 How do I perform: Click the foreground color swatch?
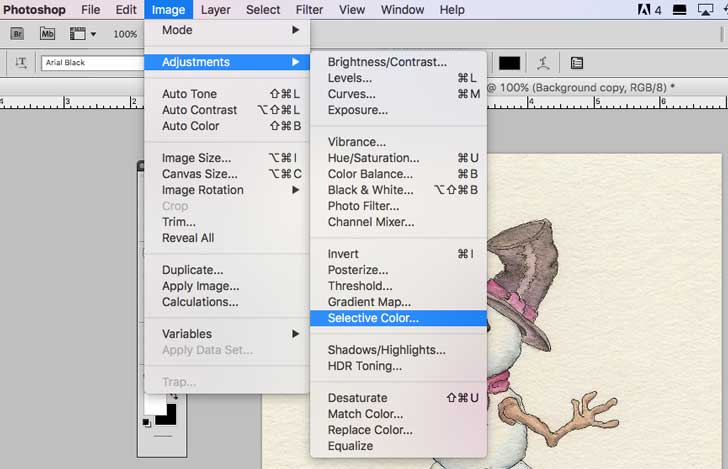pos(155,405)
